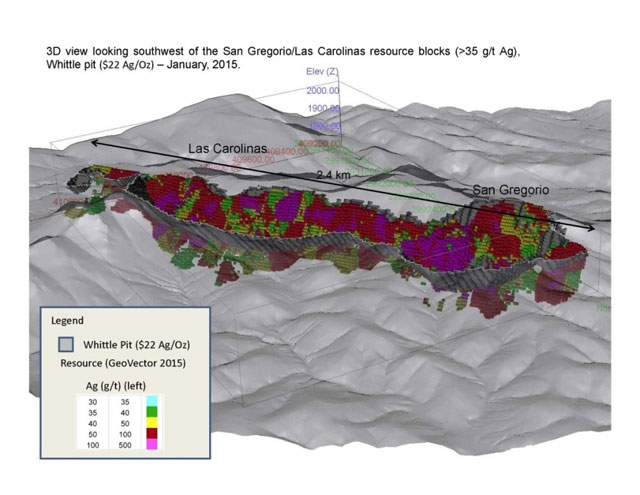Click the 'San Gregorio' label
The height and width of the screenshot is (495, 640).
coord(511,190)
